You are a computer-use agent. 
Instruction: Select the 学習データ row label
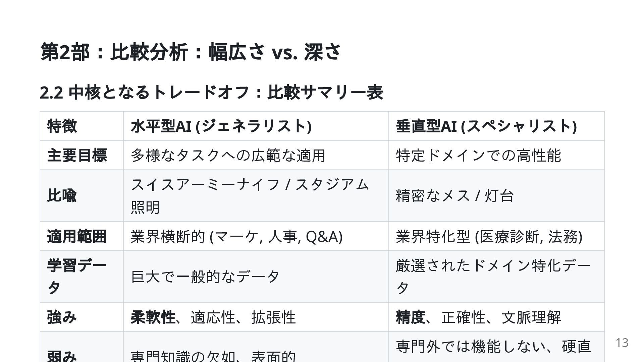pyautogui.click(x=82, y=277)
